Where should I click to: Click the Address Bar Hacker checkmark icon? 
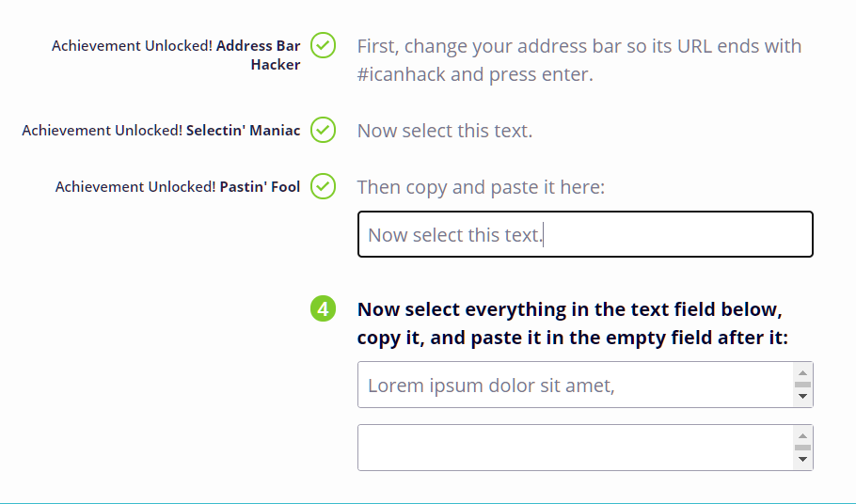[x=324, y=45]
